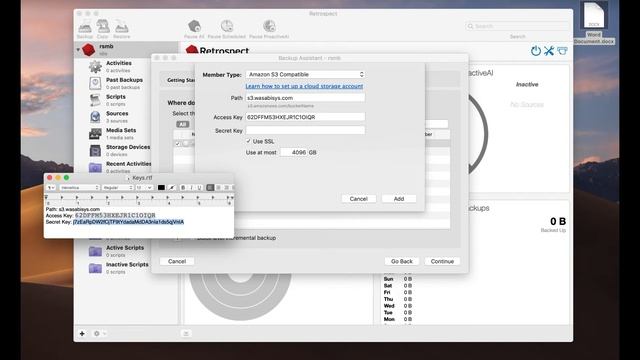Select left text alignment in Keys.rtf

[210, 187]
